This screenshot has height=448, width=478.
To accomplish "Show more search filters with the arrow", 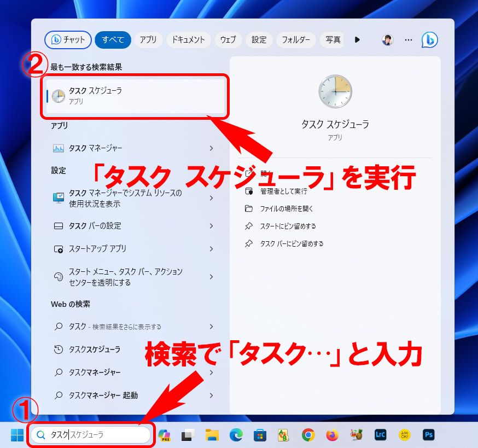I will [357, 39].
